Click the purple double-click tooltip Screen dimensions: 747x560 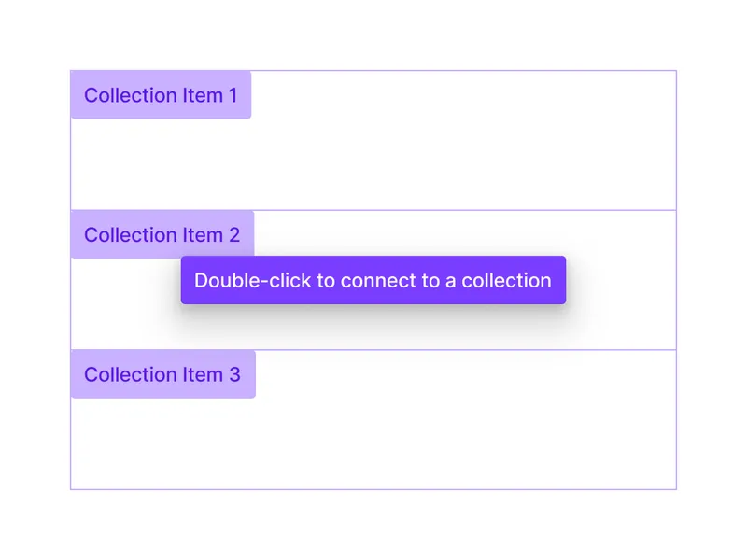(x=373, y=280)
